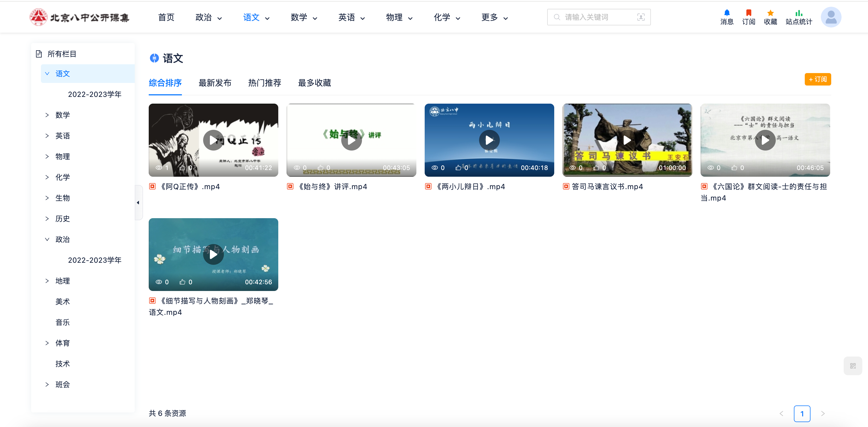
Task: Open the 答司马谏言议书.mp4 title link
Action: (607, 186)
